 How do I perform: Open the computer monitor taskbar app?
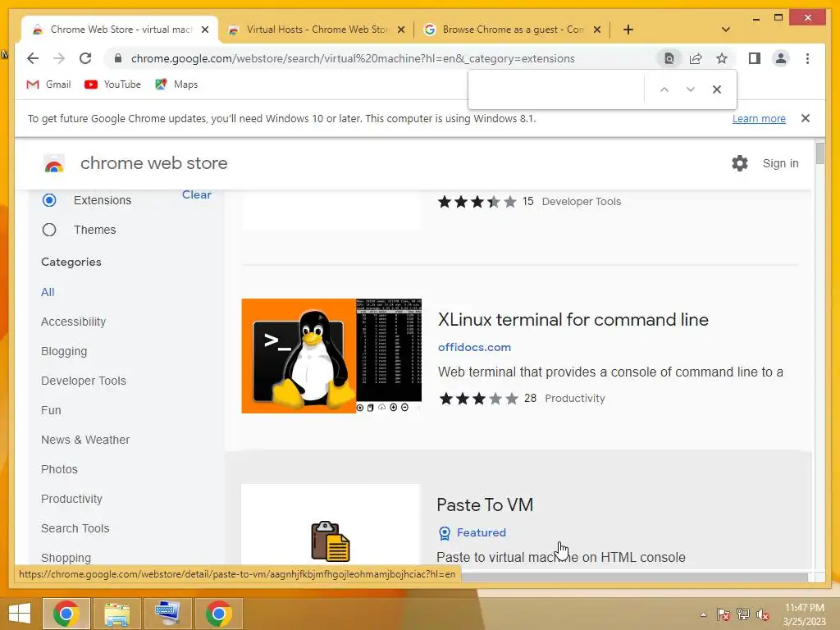coord(167,614)
